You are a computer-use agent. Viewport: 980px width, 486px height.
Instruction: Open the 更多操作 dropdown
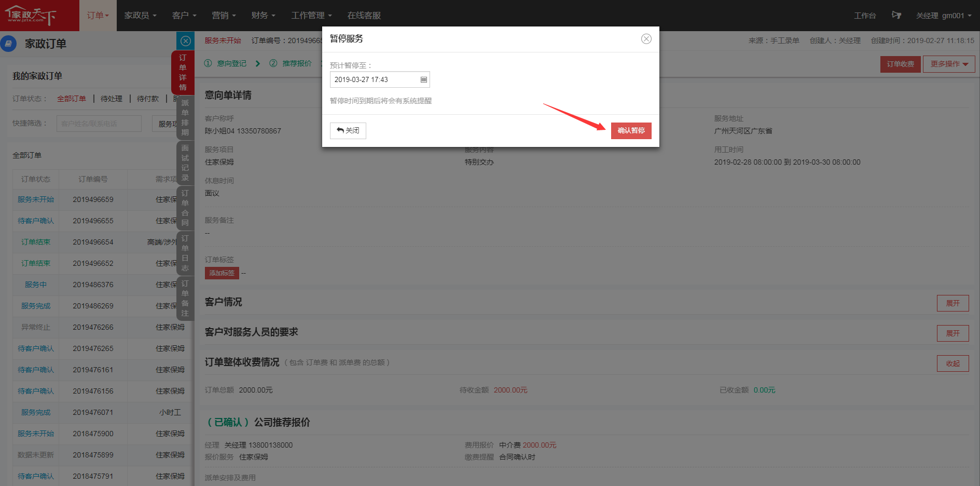coord(949,64)
